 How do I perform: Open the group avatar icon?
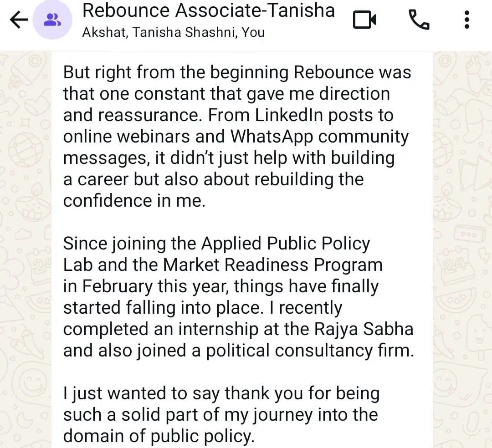(53, 20)
